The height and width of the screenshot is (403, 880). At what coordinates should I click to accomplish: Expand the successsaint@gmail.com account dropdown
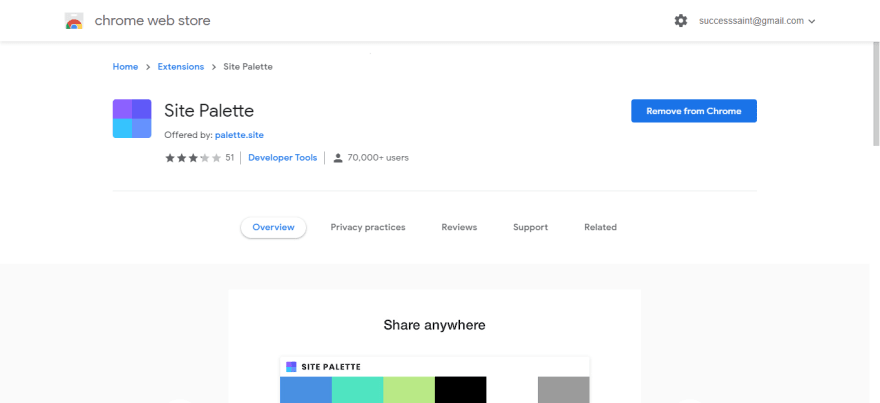pyautogui.click(x=757, y=21)
